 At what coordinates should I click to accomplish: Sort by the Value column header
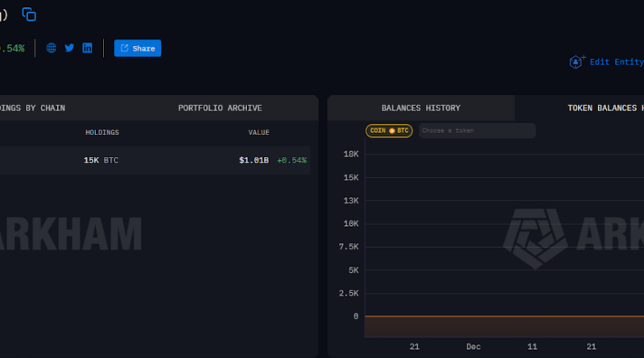258,133
